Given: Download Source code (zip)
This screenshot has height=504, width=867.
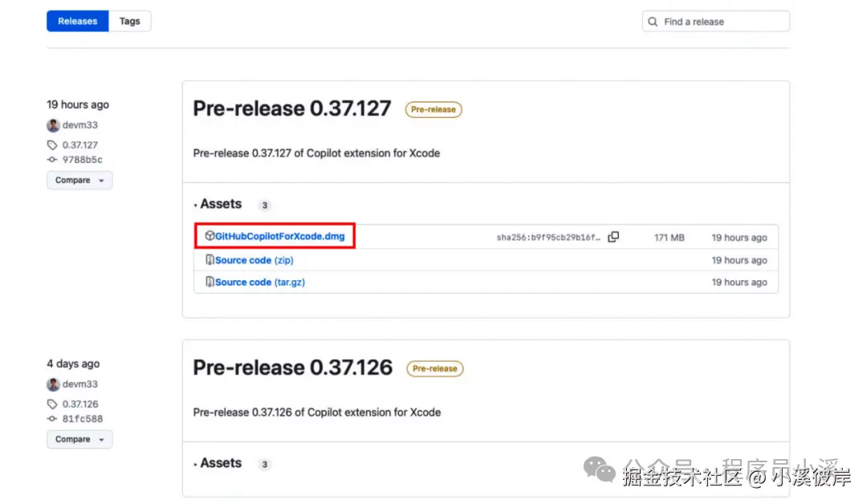Looking at the screenshot, I should [254, 260].
